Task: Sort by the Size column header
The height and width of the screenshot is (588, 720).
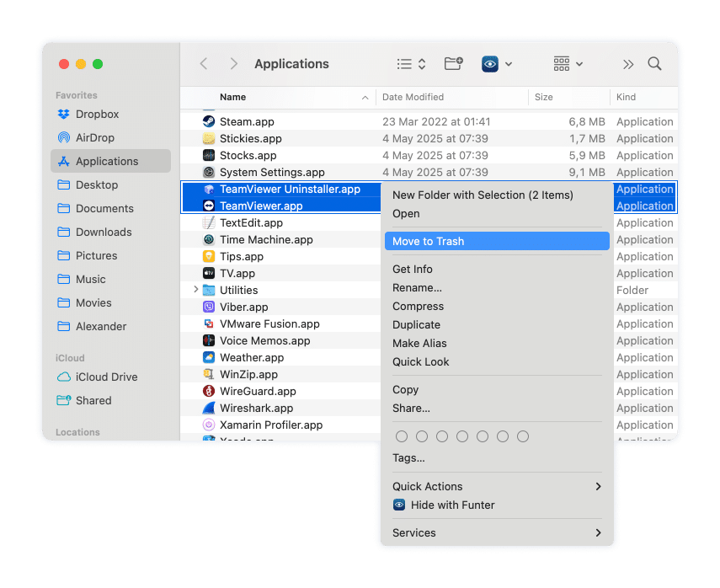Action: coord(569,97)
